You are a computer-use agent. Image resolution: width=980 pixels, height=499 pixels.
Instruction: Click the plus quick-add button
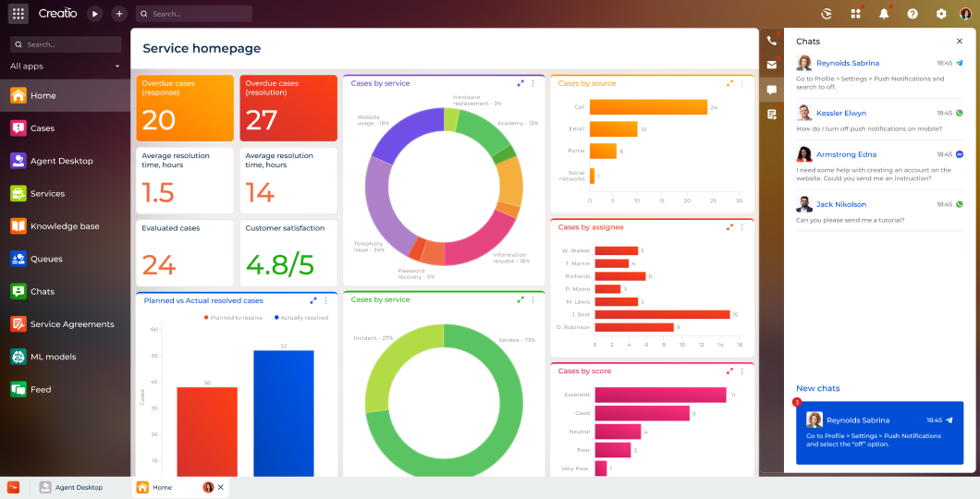[118, 14]
